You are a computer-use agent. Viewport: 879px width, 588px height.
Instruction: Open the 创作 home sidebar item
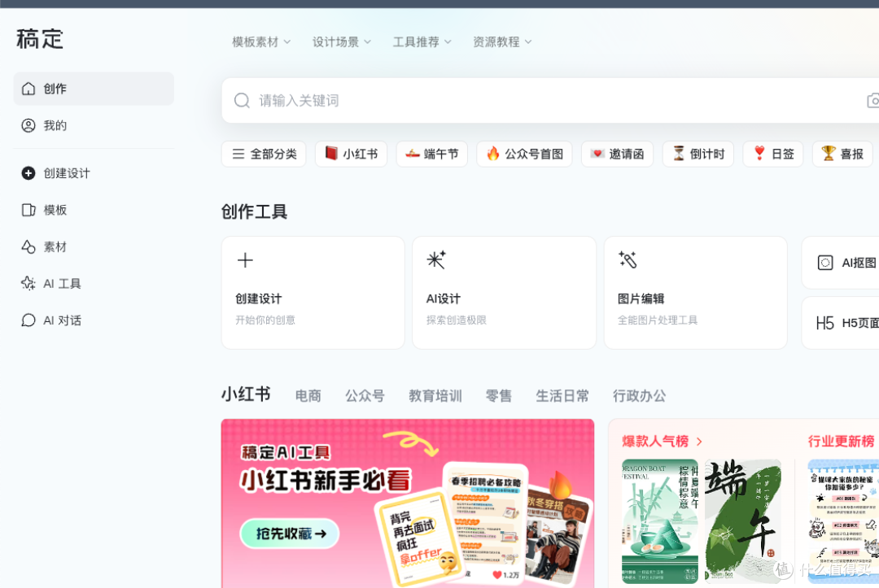click(94, 89)
